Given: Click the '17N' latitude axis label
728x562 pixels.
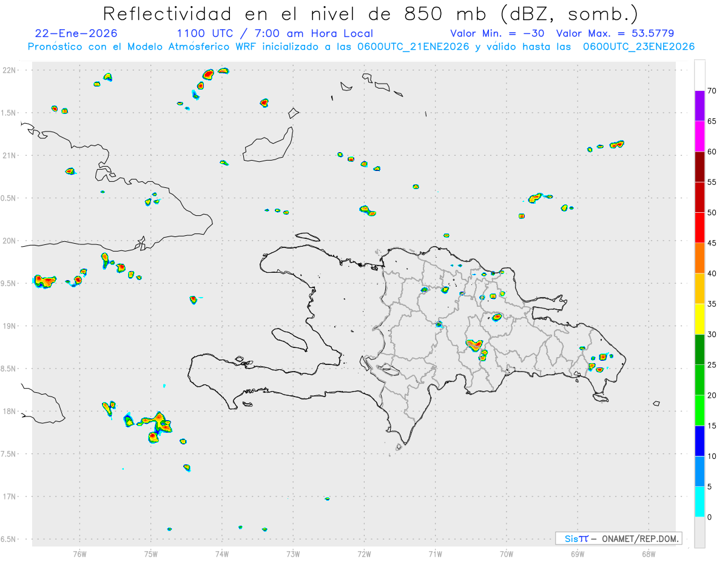Looking at the screenshot, I should [x=10, y=497].
